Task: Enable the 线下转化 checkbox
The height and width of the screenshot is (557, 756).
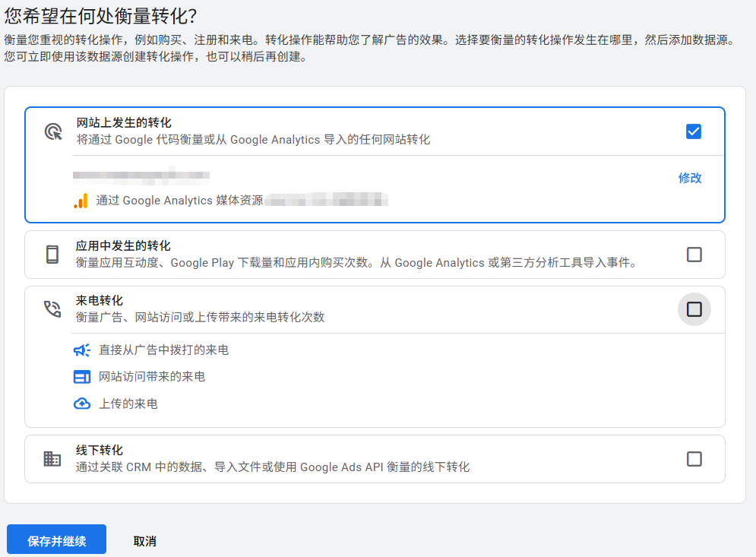Action: (x=694, y=459)
